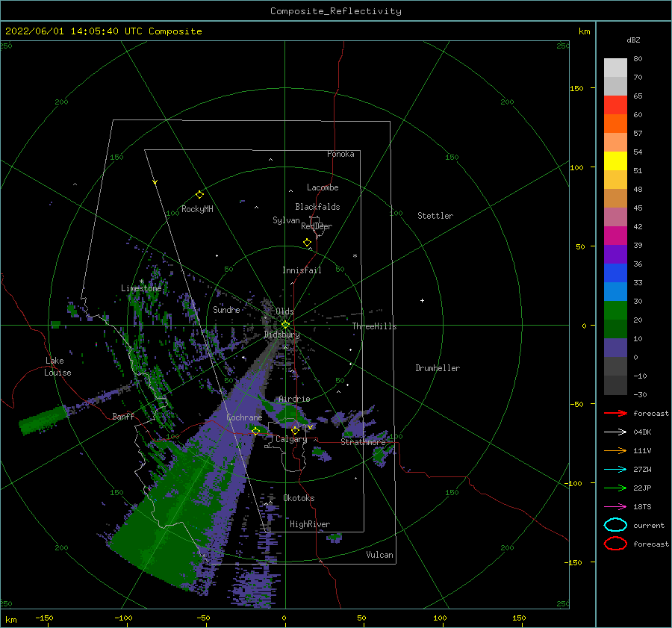Viewport: 672px width, 628px height.
Task: Click the orange 111V arrow legend icon
Action: click(x=615, y=450)
